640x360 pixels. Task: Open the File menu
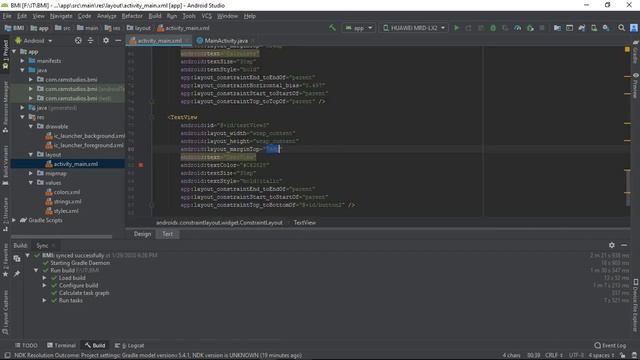tap(7, 16)
